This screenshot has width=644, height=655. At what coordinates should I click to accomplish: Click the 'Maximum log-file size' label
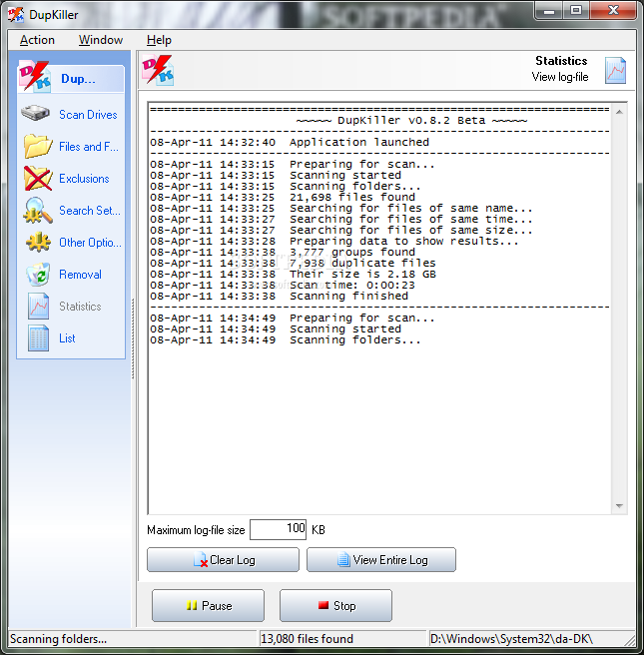pyautogui.click(x=196, y=530)
